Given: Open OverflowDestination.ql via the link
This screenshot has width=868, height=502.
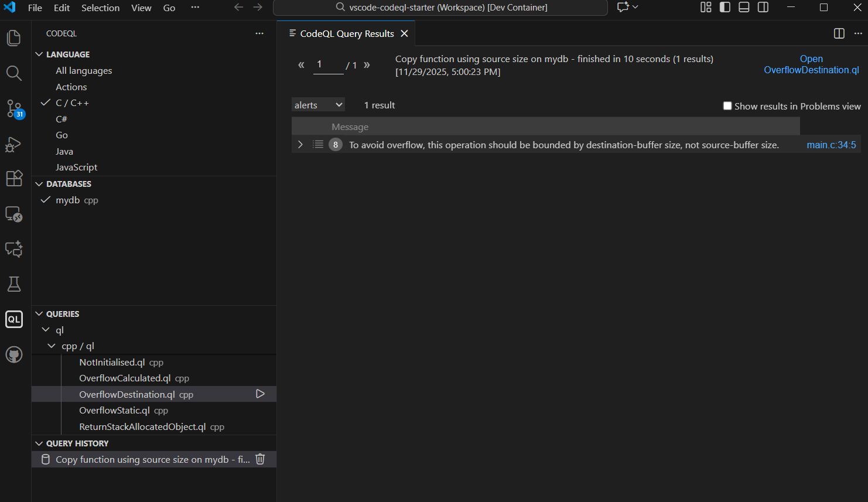Looking at the screenshot, I should click(x=811, y=64).
